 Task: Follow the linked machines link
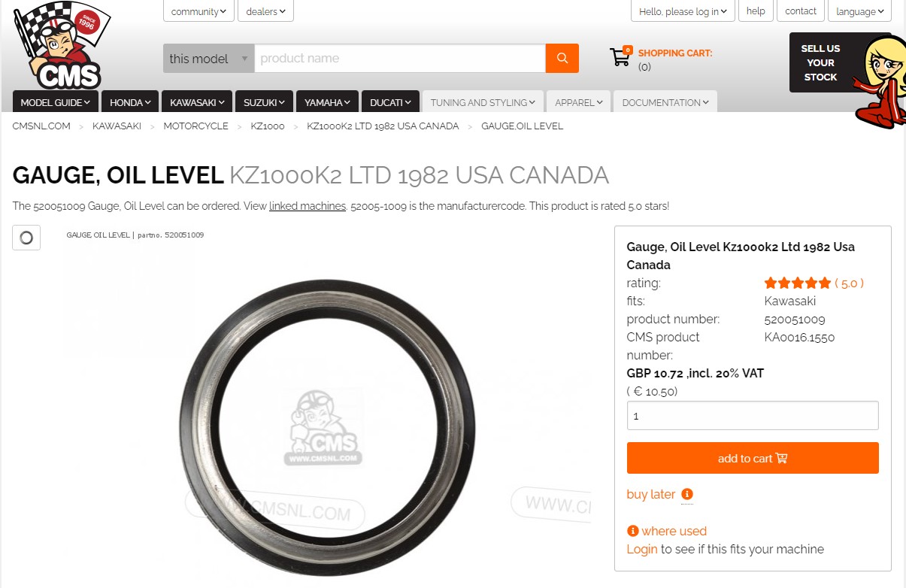308,205
